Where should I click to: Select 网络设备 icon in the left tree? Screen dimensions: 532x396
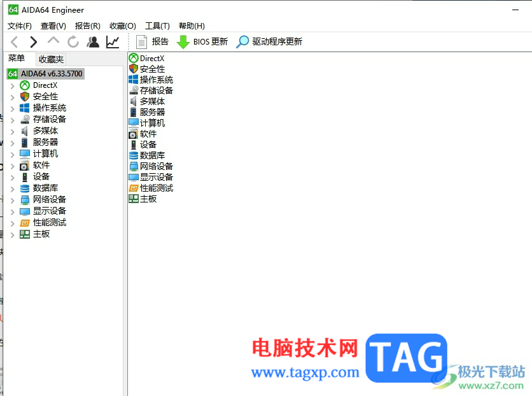(x=25, y=200)
